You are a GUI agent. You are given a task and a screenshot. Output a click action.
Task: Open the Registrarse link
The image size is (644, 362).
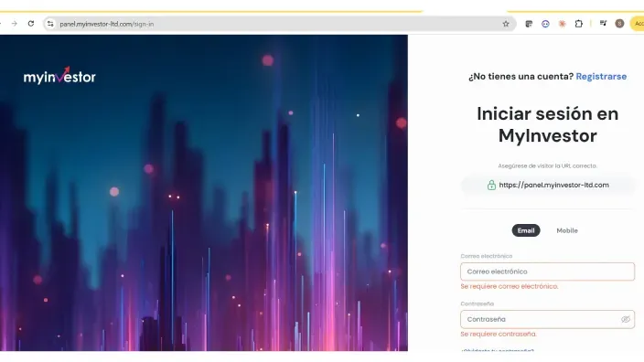(x=601, y=77)
